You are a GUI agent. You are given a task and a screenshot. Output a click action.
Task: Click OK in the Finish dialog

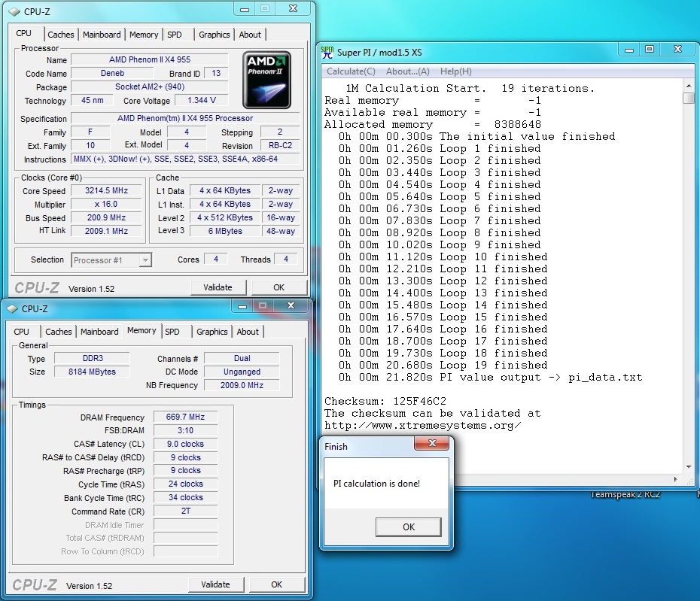[409, 527]
